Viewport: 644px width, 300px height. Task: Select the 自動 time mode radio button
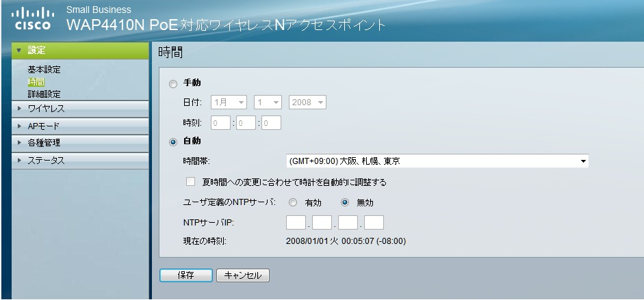pyautogui.click(x=173, y=142)
